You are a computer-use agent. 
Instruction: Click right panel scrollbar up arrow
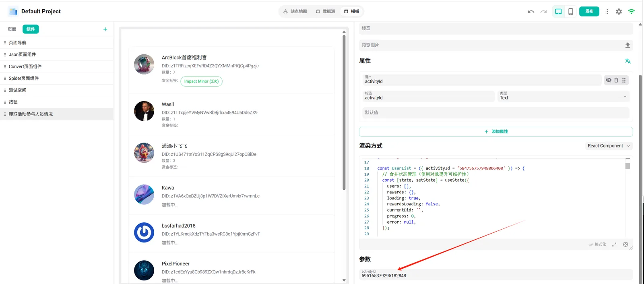[640, 25]
